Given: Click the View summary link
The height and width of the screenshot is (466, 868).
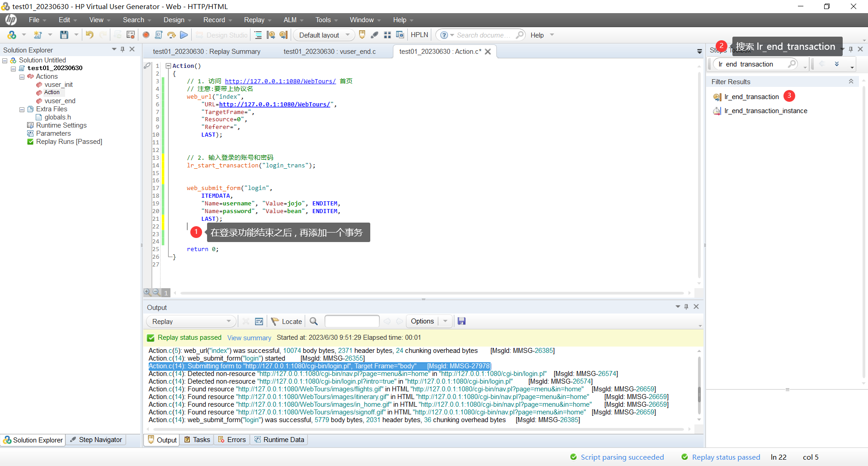Looking at the screenshot, I should (x=249, y=338).
